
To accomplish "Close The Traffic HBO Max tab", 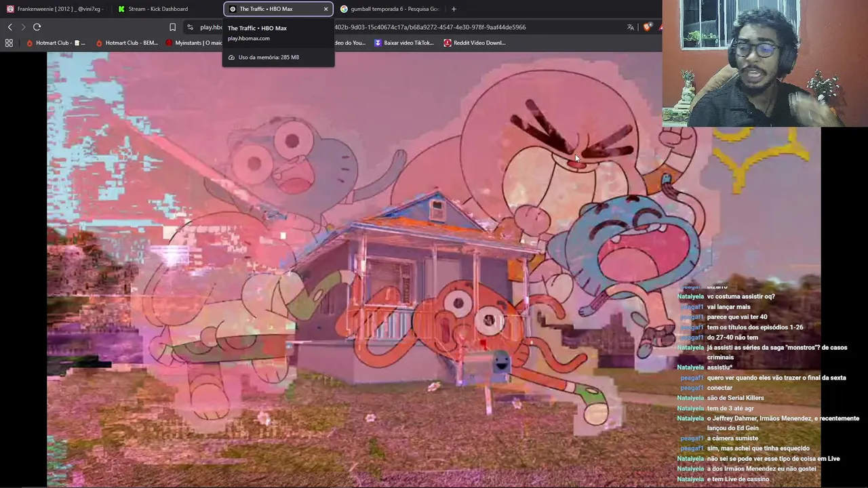I will point(325,9).
